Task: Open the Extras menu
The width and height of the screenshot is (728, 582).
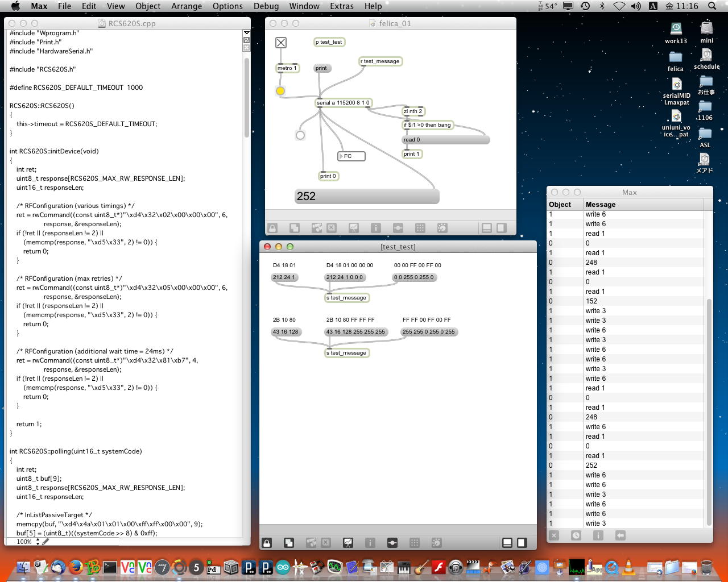Action: pos(341,6)
